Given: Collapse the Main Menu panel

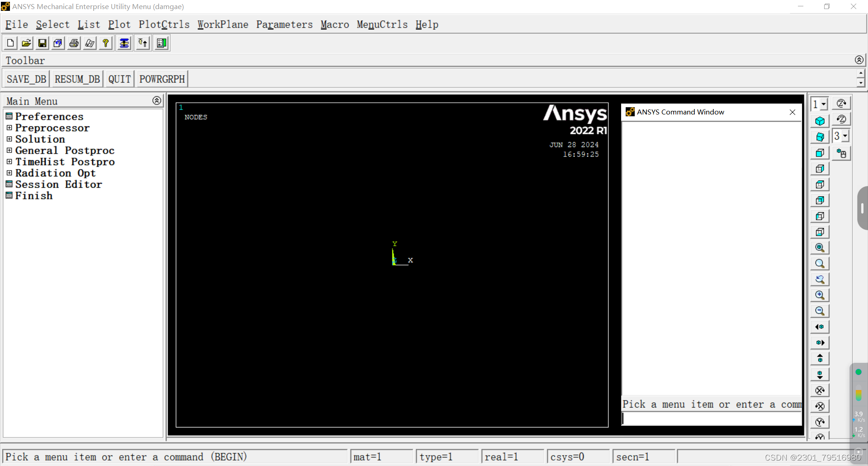Looking at the screenshot, I should point(156,100).
